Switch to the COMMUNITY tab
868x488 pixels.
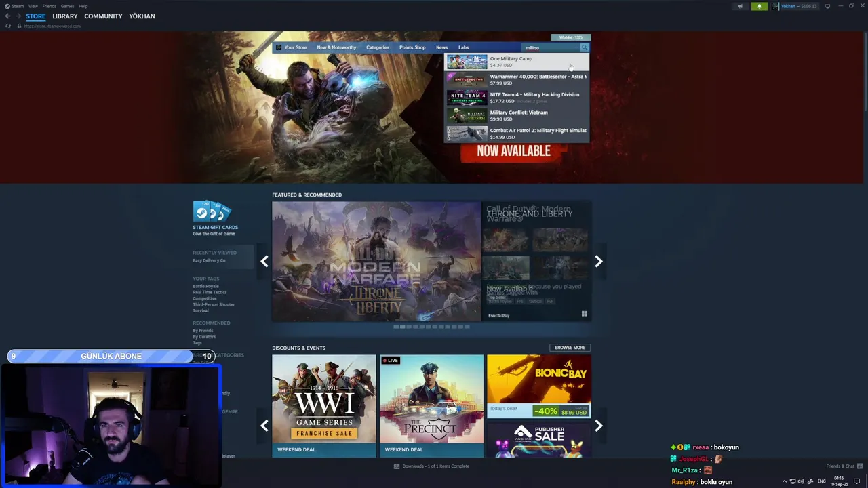point(103,16)
